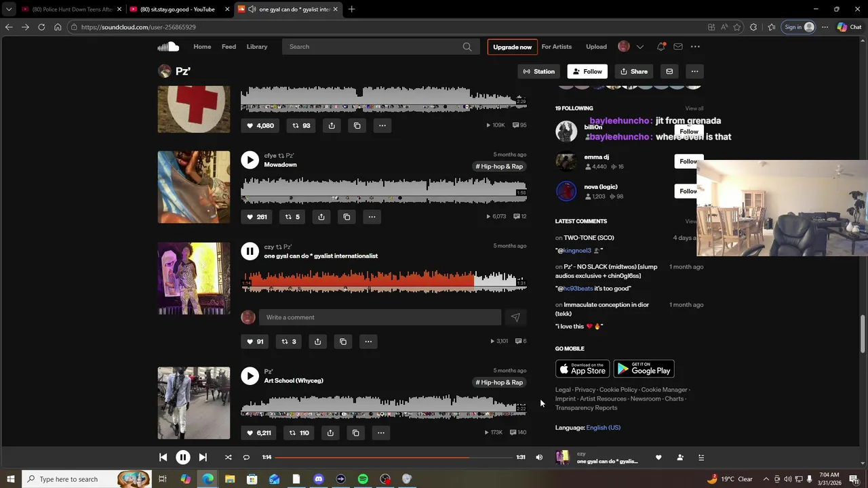Open the messages envelope icon in header

pos(678,47)
